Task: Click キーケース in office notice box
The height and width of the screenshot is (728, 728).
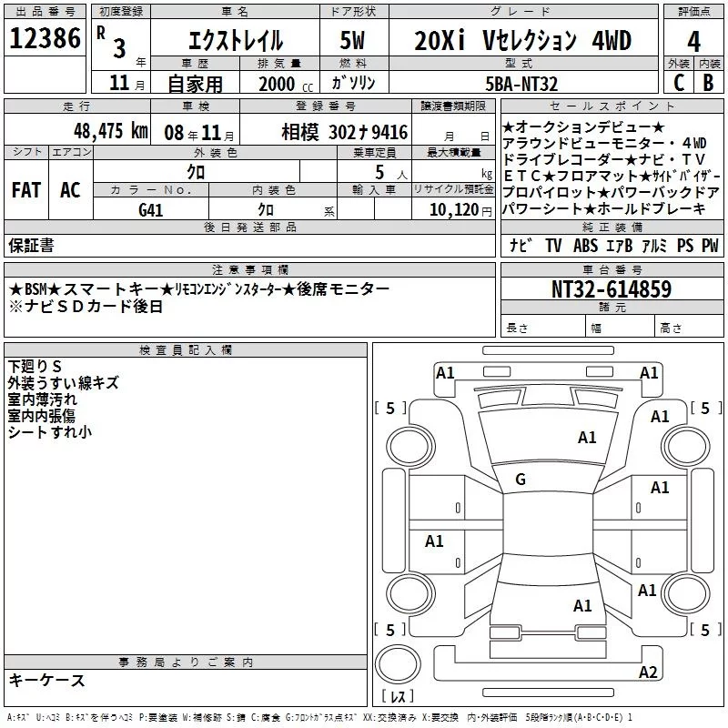Action: click(x=47, y=680)
